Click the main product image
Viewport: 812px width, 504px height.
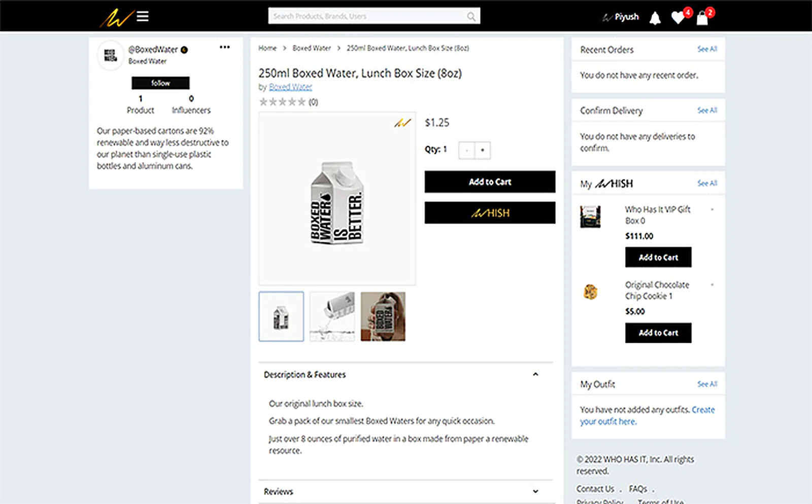[337, 199]
